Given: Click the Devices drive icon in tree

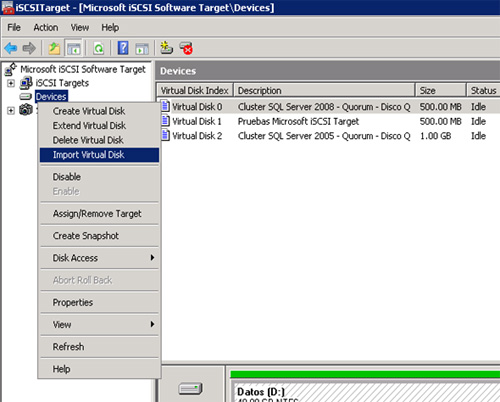Looking at the screenshot, I should [x=26, y=97].
